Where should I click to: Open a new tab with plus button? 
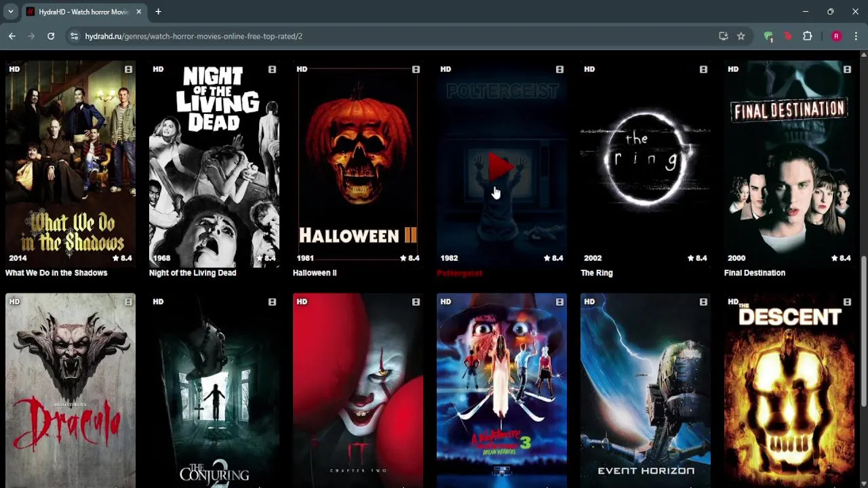(x=158, y=12)
